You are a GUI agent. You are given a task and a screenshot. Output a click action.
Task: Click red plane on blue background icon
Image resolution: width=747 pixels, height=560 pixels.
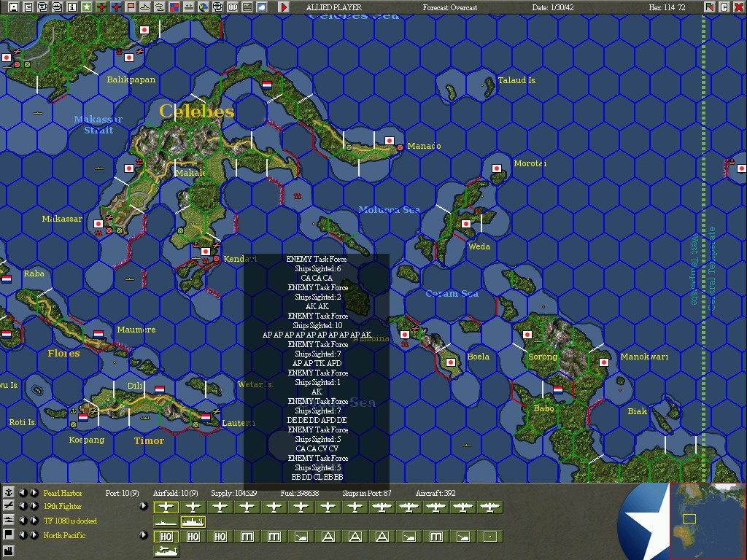coord(116,7)
